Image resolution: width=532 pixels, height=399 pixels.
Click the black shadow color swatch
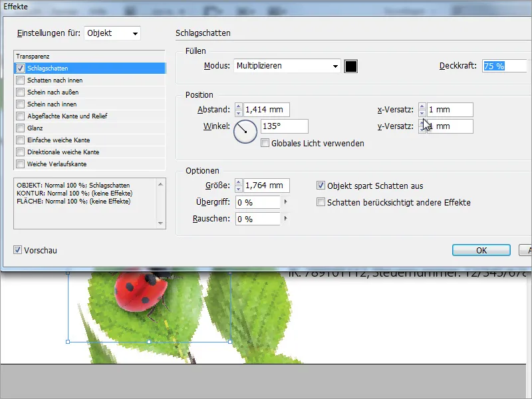click(x=351, y=66)
